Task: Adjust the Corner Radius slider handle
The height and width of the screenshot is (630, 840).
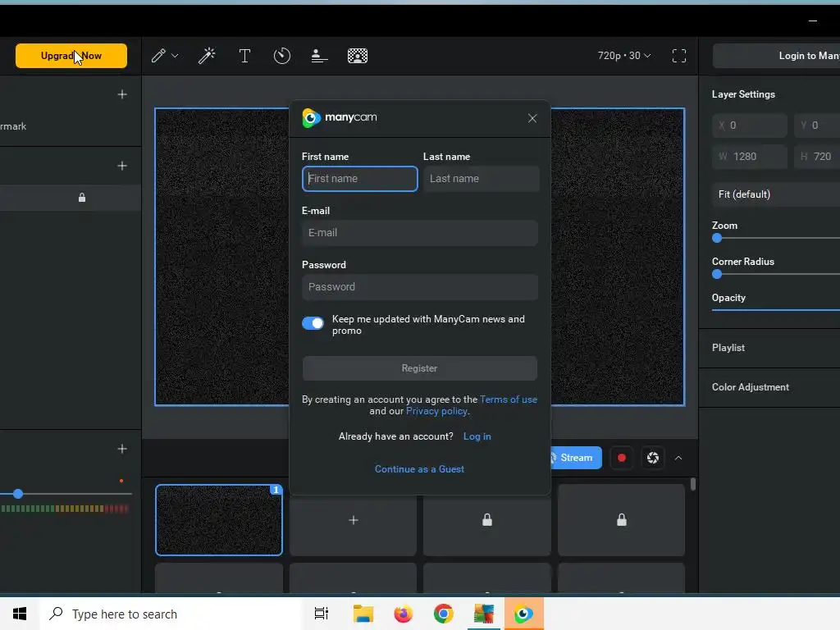Action: tap(717, 274)
